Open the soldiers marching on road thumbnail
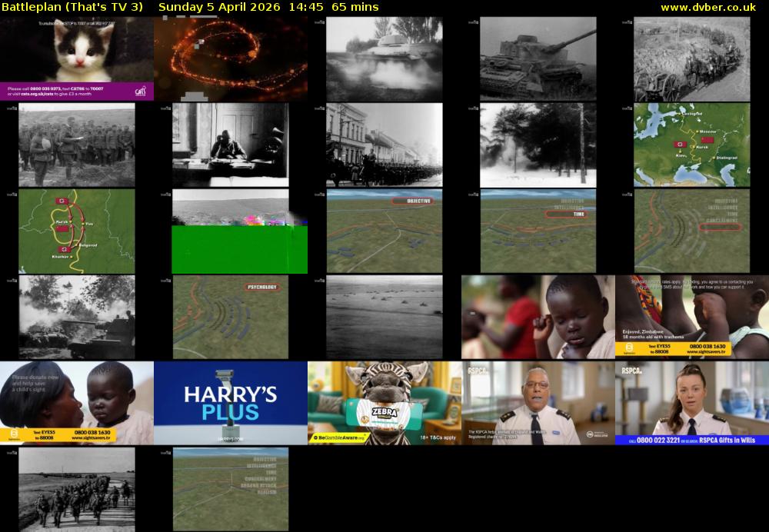The width and height of the screenshot is (769, 532). (76, 489)
